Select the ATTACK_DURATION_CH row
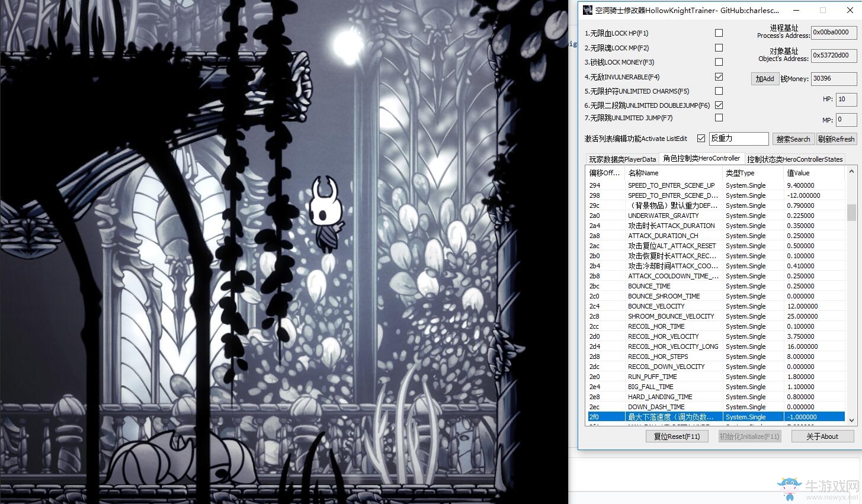The image size is (862, 504). [716, 236]
